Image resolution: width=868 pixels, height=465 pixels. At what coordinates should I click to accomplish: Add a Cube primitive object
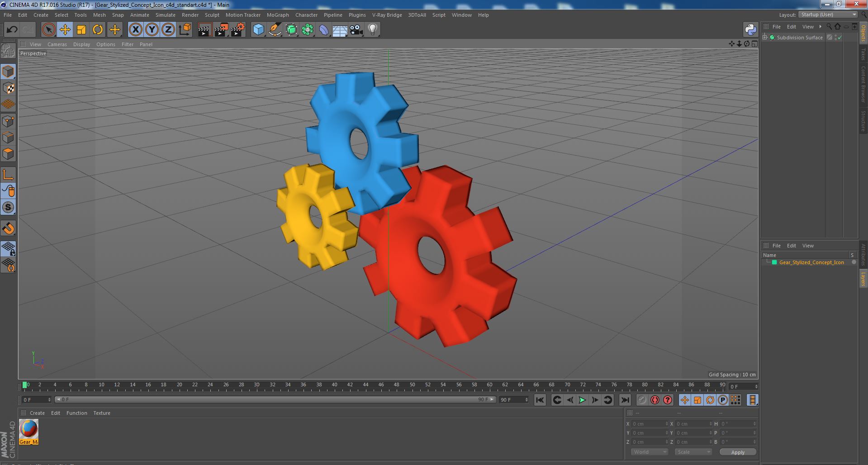[258, 30]
